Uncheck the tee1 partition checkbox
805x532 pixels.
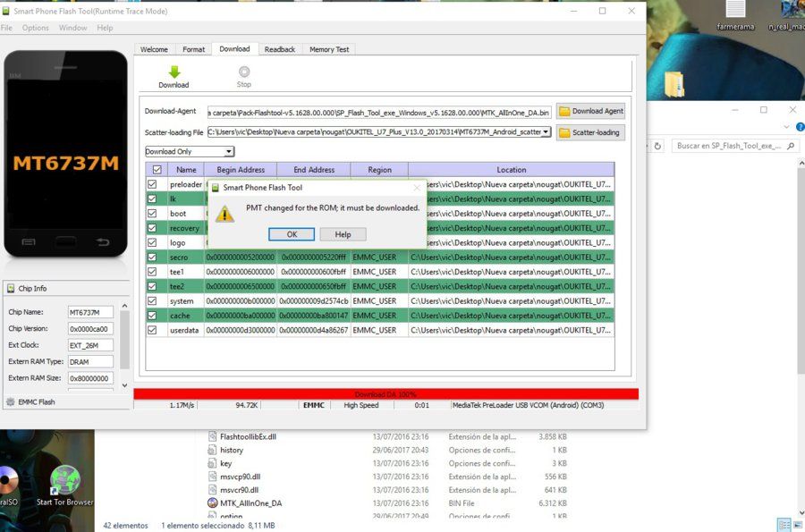[x=152, y=272]
